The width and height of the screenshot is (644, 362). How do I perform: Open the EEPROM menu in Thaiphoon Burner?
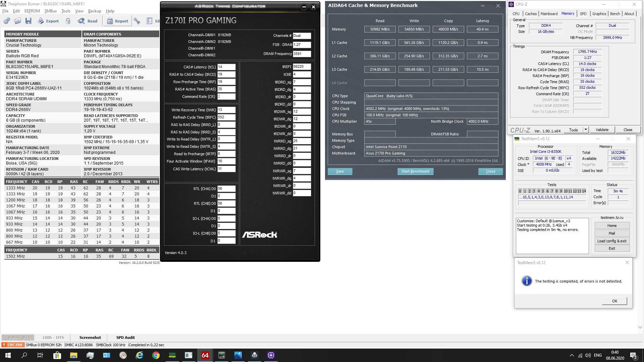pos(32,11)
